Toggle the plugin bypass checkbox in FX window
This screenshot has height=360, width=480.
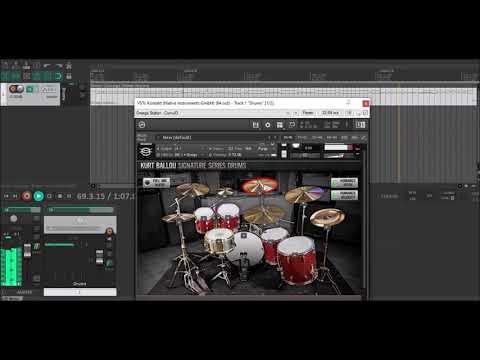[365, 113]
